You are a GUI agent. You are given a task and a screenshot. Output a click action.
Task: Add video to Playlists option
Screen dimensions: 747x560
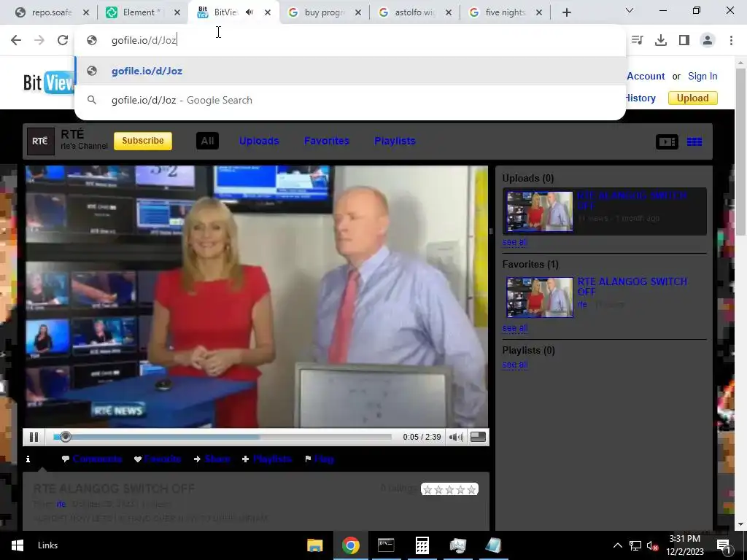(267, 459)
